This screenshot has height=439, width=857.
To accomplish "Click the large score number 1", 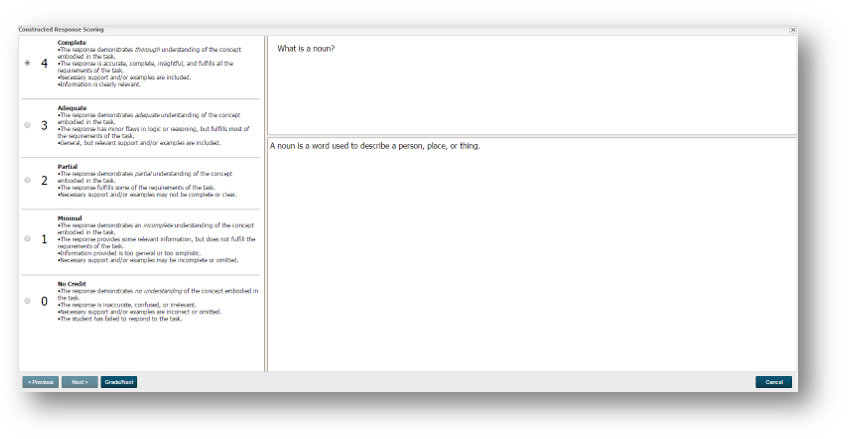I will [x=44, y=239].
